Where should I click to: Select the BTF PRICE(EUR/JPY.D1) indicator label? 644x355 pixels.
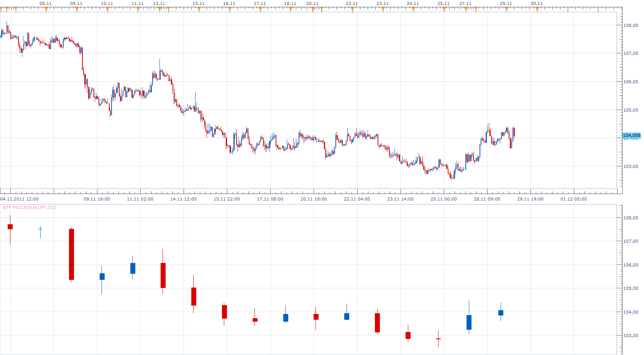[30, 207]
